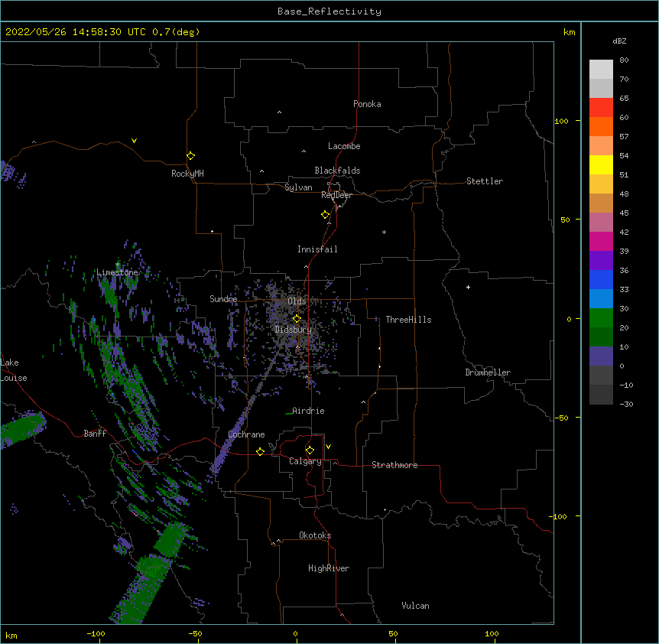Click the yellow station marker near RockyMH
The width and height of the screenshot is (659, 644).
tap(191, 156)
